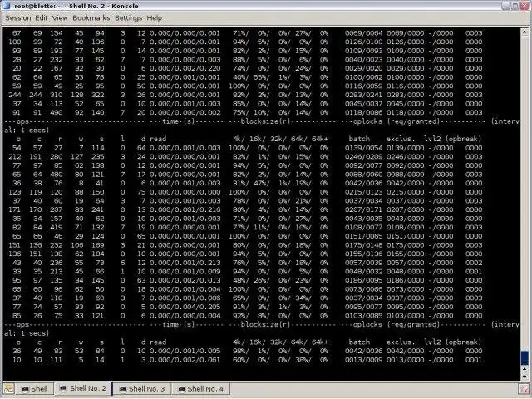Click the batch value 0215/0123
Screen dimensions: 532x399
(363, 192)
